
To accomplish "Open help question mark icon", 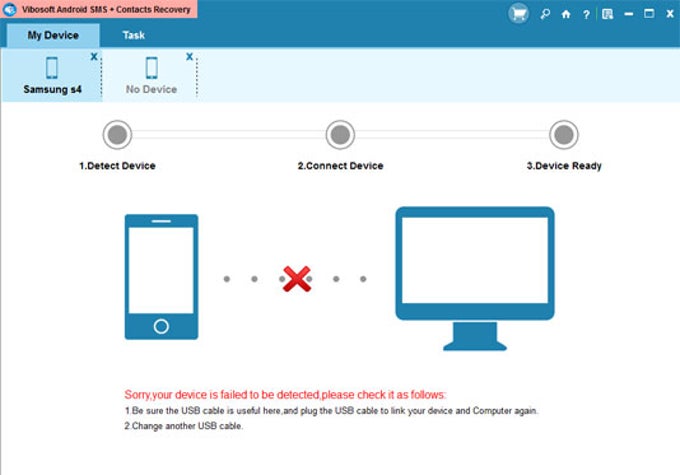I will click(586, 14).
